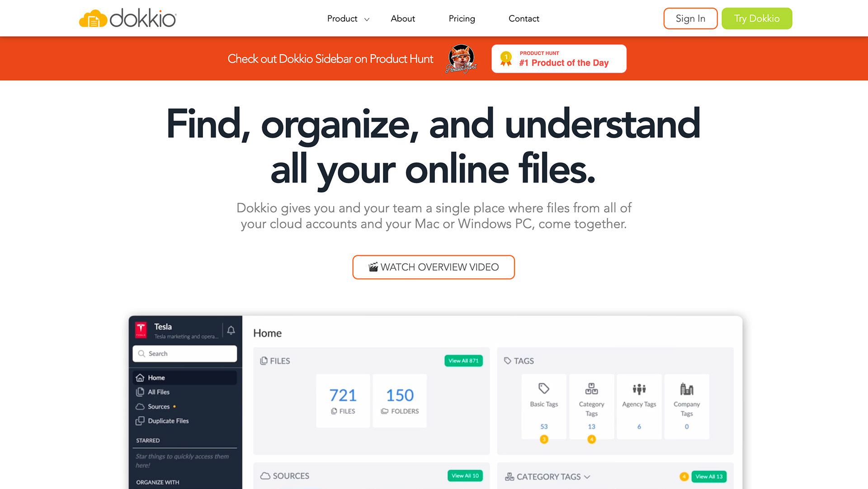The height and width of the screenshot is (489, 868).
Task: Click WATCH OVERVIEW VIDEO button
Action: [x=434, y=267]
